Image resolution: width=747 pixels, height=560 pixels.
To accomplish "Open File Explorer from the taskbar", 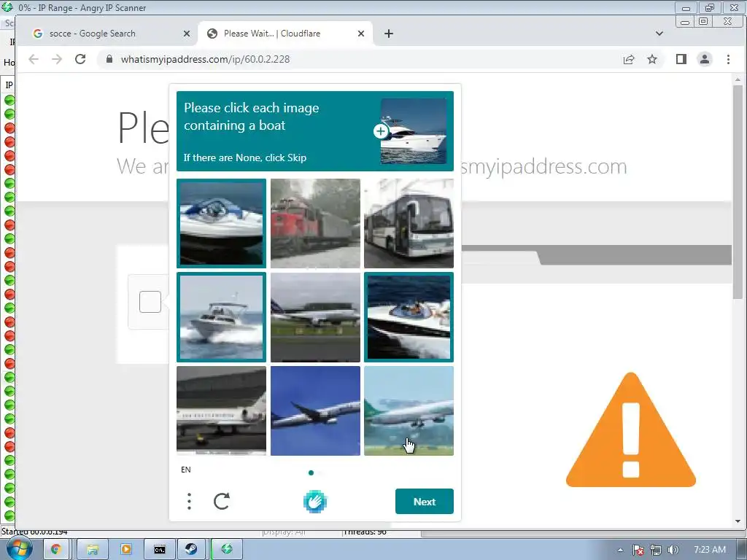I will (92, 550).
